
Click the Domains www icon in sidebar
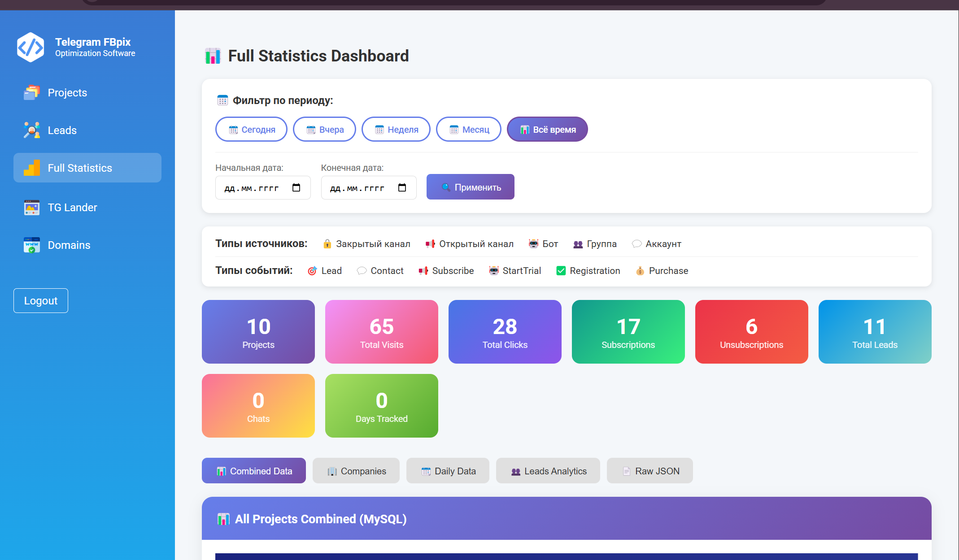[31, 245]
